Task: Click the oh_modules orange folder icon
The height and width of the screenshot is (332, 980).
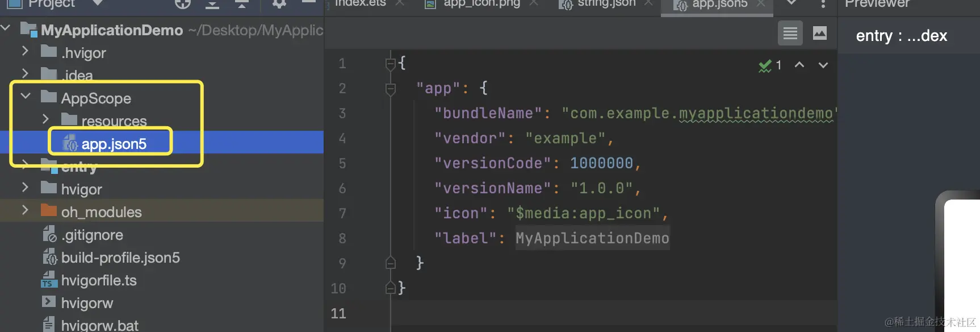Action: coord(49,210)
